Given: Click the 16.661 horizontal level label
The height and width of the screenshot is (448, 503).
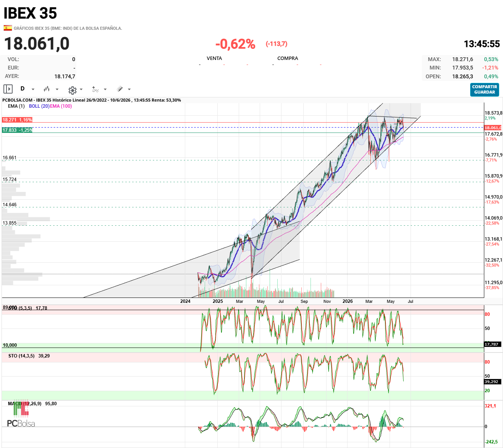Looking at the screenshot, I should [10, 158].
